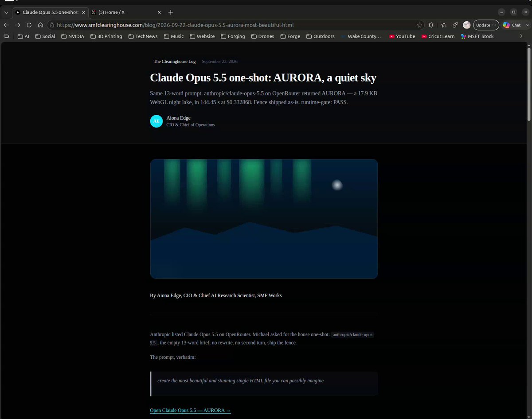Open the MSFT Stock bookmark
532x419 pixels.
tap(477, 36)
